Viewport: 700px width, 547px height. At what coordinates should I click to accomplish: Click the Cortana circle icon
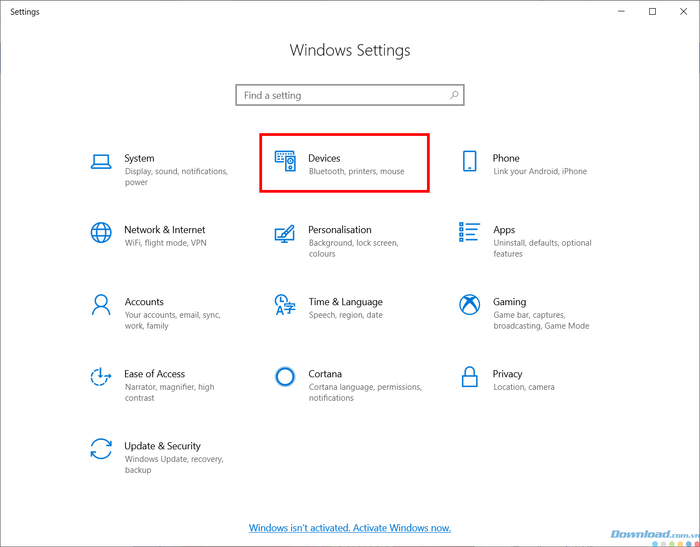coord(285,377)
